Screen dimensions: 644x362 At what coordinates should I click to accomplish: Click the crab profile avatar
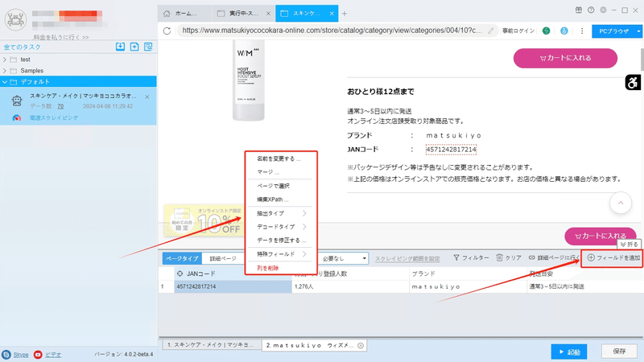coord(15,19)
